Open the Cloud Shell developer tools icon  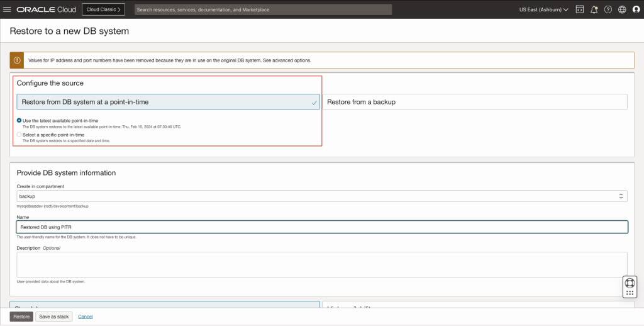579,9
